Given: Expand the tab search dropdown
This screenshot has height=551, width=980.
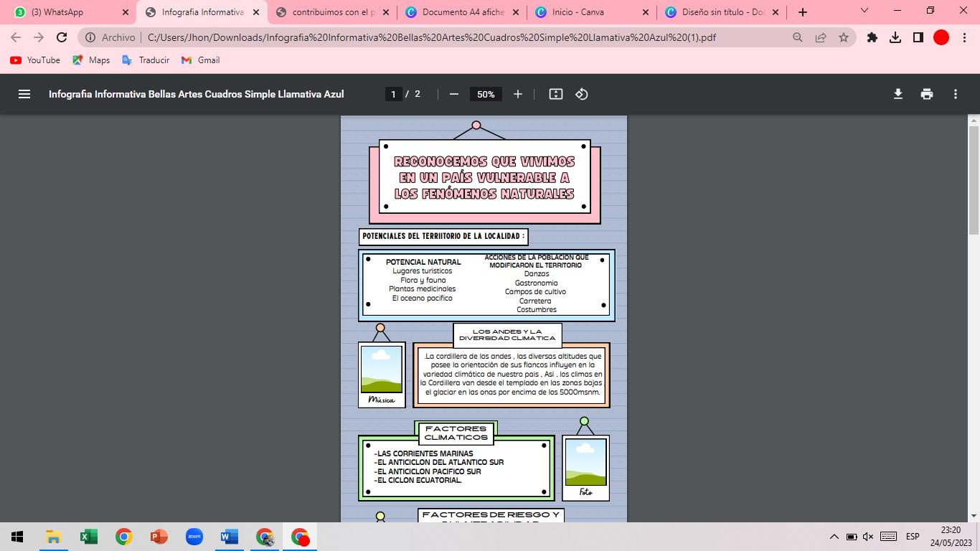Looking at the screenshot, I should (x=864, y=11).
